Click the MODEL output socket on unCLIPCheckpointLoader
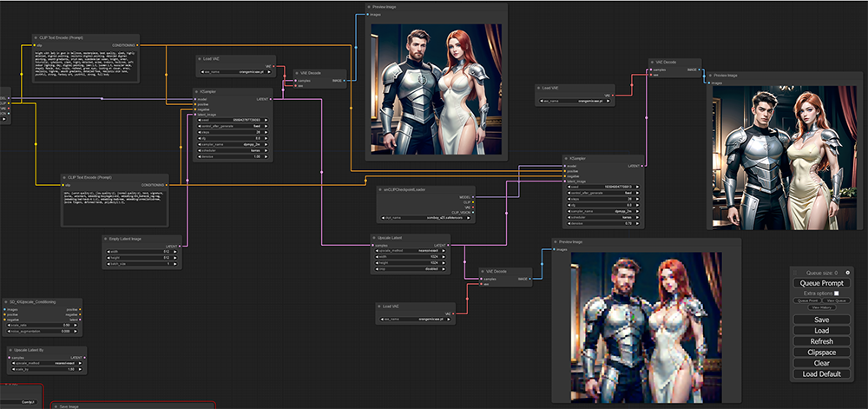Screen dimensions: 868x409 (x=475, y=197)
